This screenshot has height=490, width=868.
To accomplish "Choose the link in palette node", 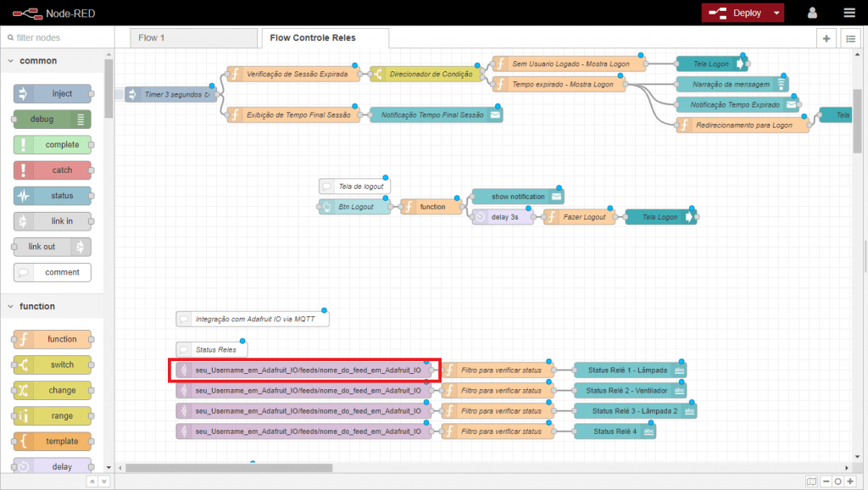I will click(53, 221).
